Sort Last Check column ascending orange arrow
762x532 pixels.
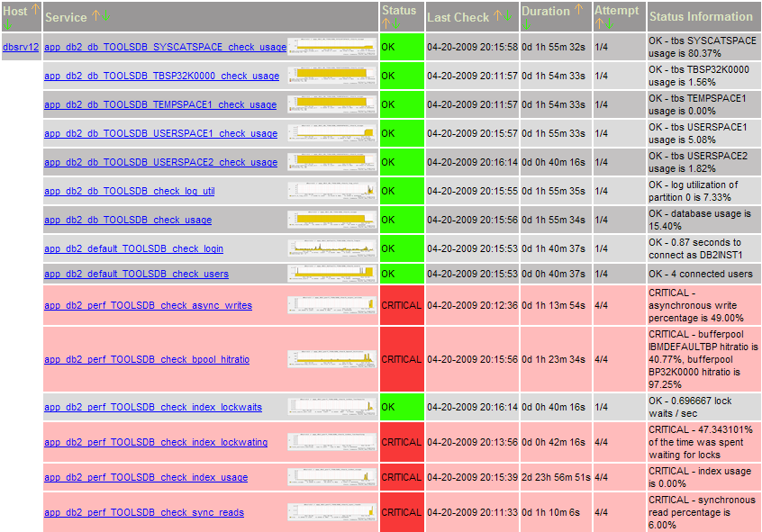tap(497, 15)
